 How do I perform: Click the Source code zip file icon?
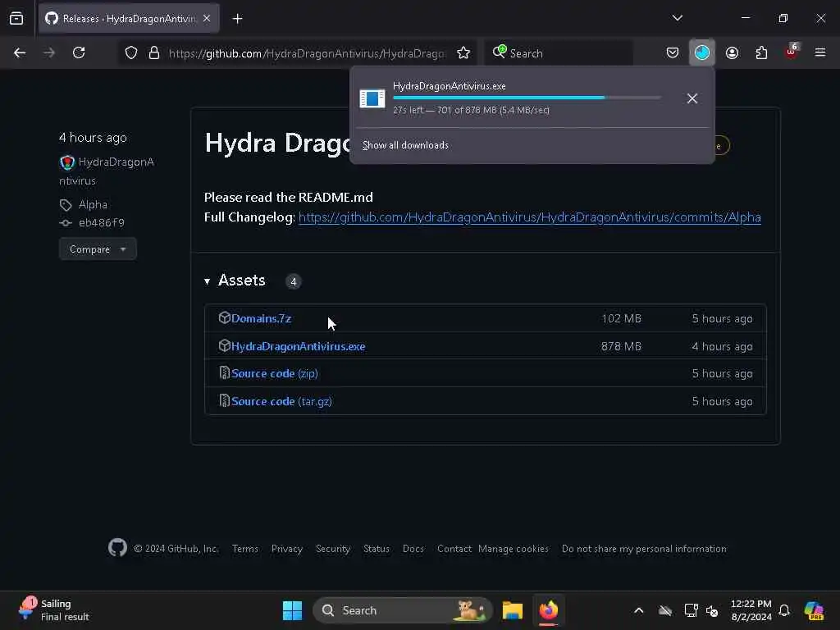(x=225, y=372)
